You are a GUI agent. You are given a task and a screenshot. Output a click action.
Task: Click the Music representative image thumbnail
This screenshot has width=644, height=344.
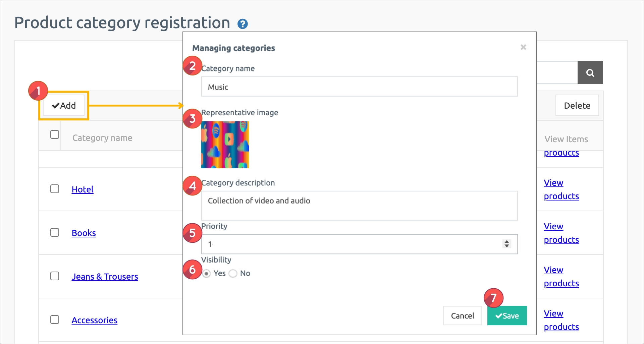(x=225, y=145)
